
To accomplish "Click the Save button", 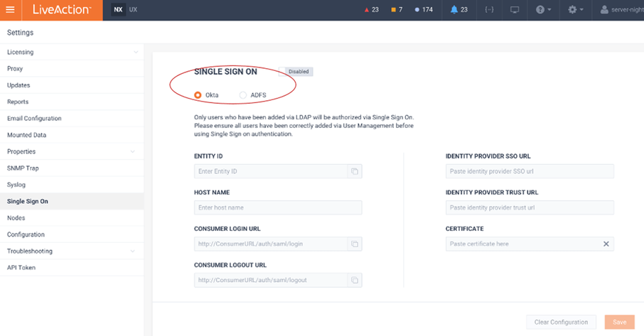I will 619,322.
